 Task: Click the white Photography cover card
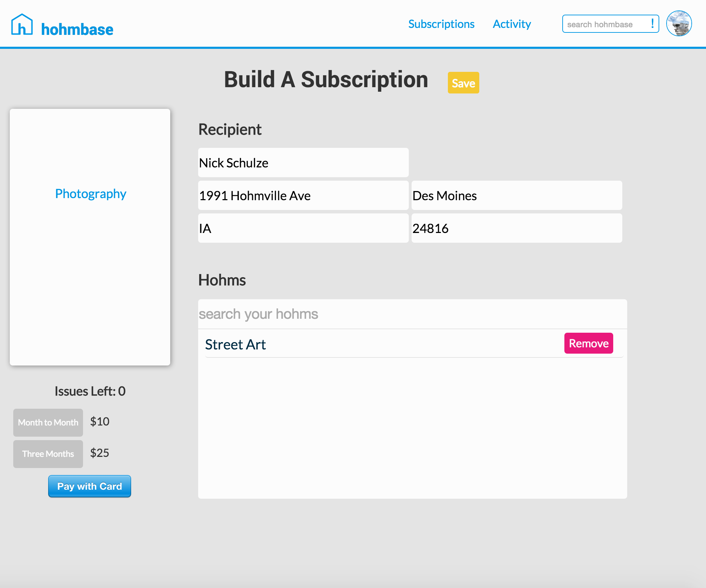click(x=90, y=279)
